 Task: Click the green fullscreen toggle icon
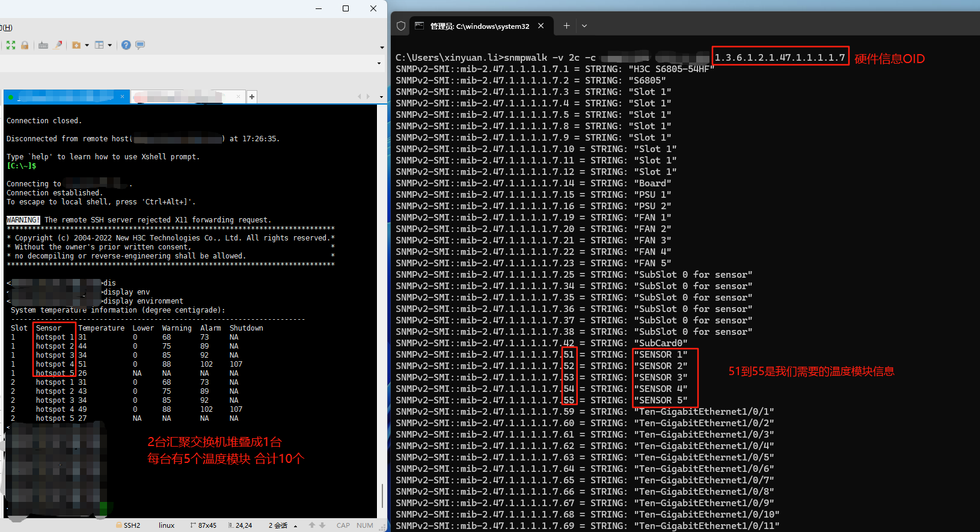(11, 45)
